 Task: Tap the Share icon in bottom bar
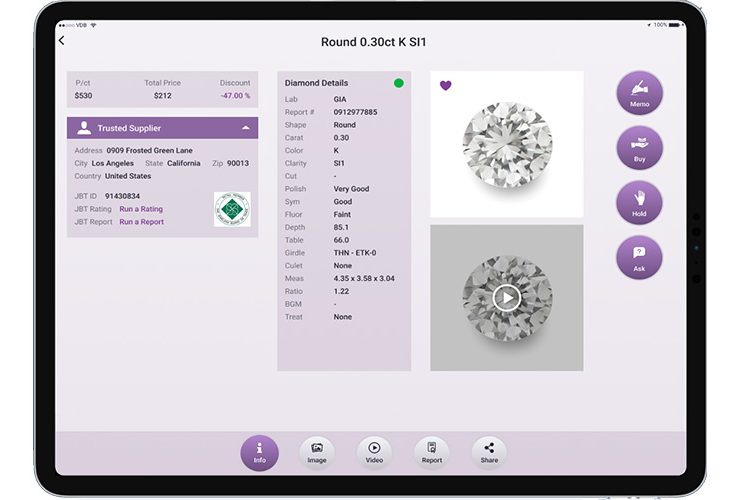(489, 452)
